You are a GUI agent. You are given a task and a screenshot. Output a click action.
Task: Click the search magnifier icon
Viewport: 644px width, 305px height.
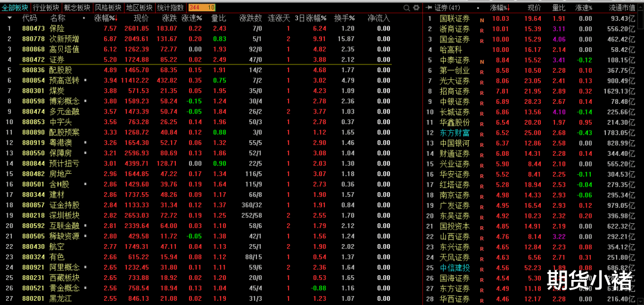point(407,8)
